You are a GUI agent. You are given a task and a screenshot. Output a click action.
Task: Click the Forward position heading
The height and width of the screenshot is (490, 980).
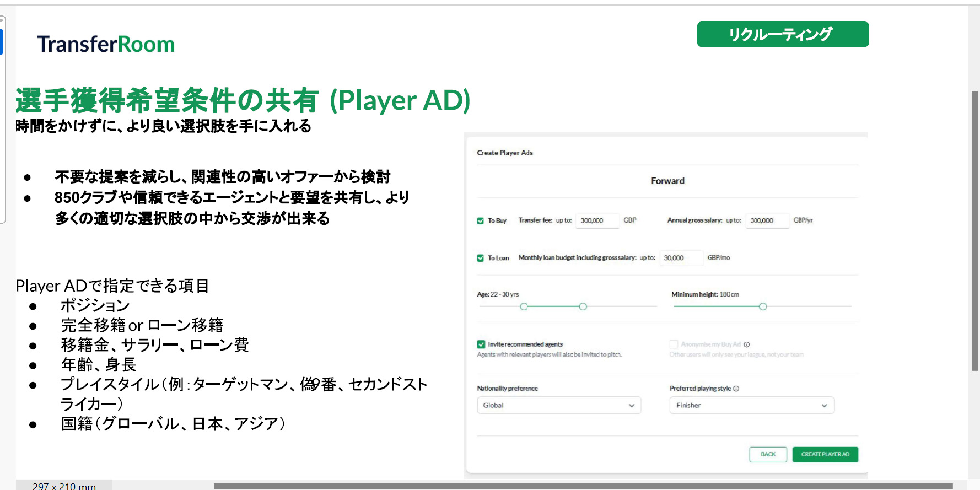pyautogui.click(x=667, y=181)
